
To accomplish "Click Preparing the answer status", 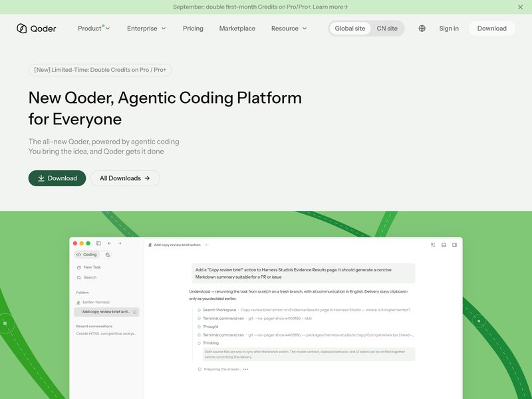I will [x=223, y=369].
